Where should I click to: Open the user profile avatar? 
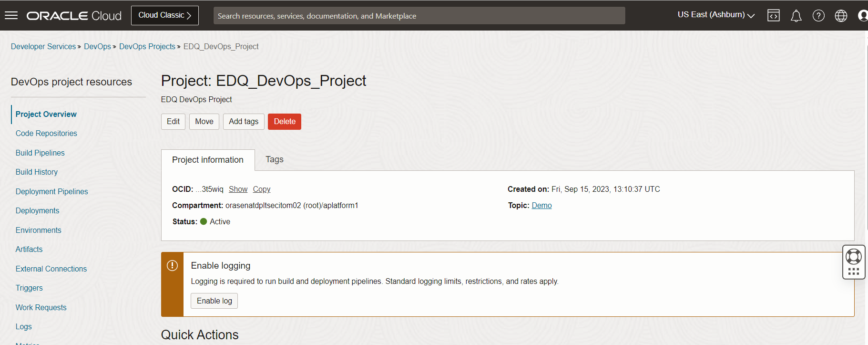point(863,16)
